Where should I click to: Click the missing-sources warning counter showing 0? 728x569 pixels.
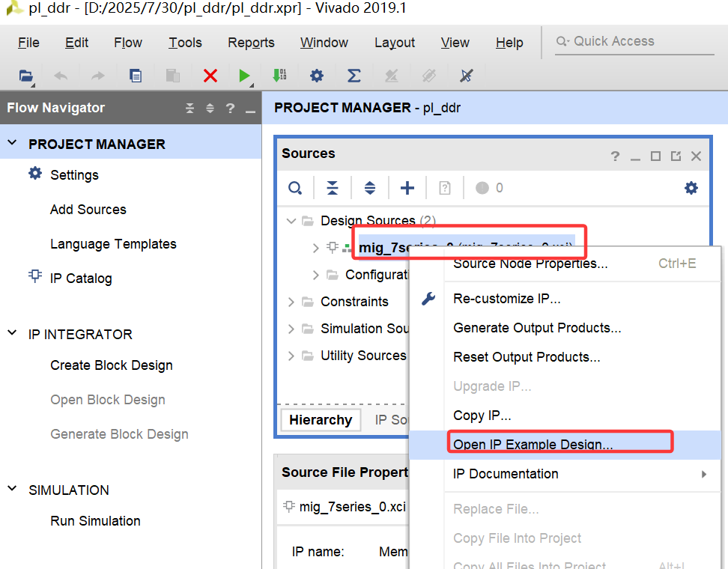tap(489, 188)
